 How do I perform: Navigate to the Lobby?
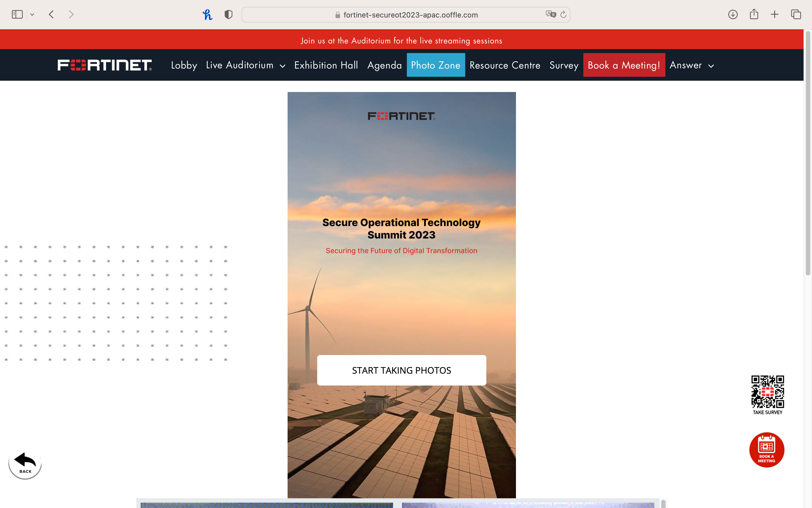click(184, 65)
